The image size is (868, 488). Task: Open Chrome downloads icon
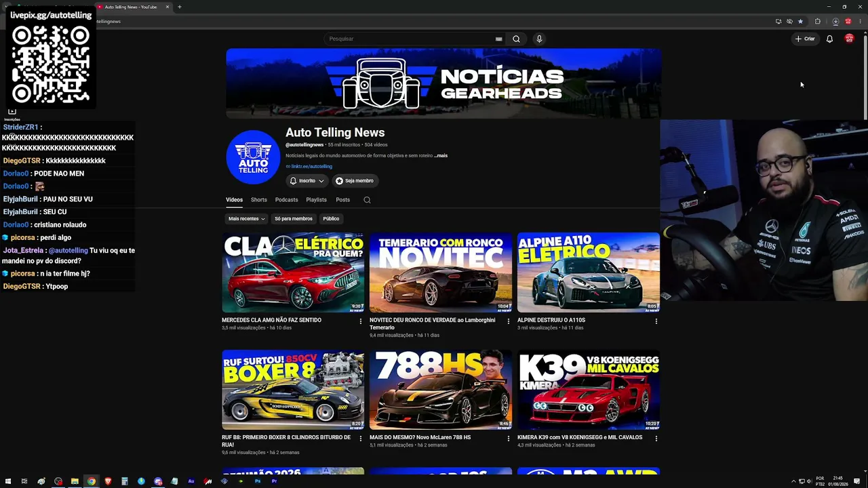point(835,21)
